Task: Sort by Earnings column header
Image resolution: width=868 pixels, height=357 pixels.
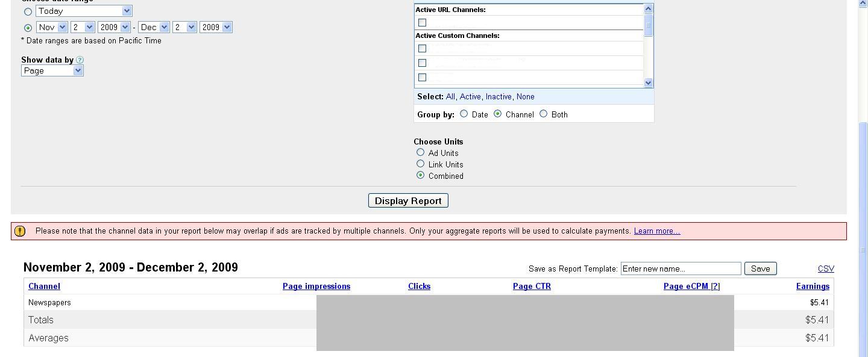Action: click(813, 287)
